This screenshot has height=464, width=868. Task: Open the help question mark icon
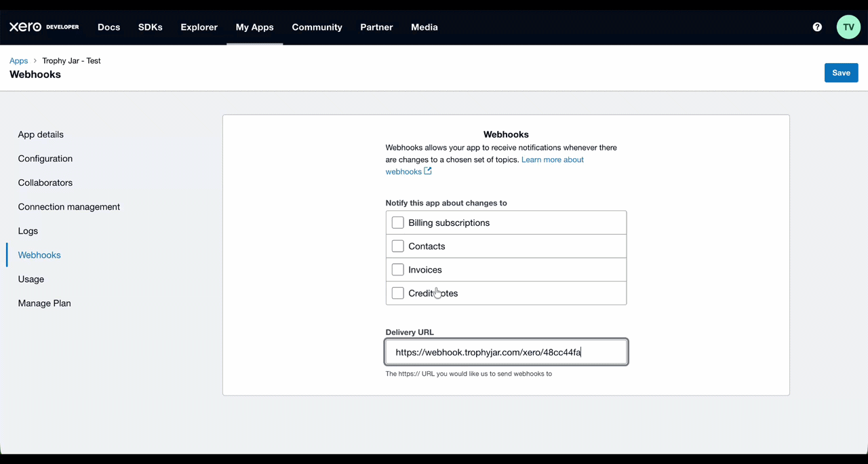pyautogui.click(x=817, y=27)
